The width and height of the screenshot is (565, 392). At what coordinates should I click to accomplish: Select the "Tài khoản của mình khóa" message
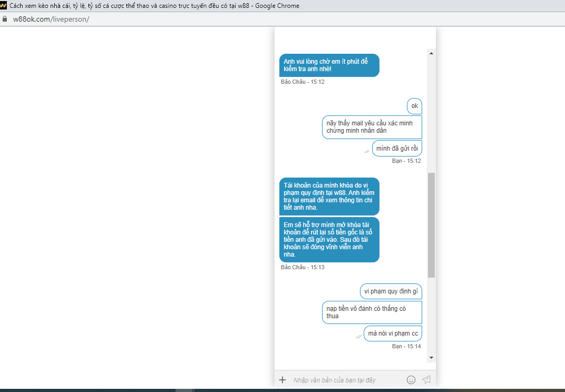coord(329,196)
